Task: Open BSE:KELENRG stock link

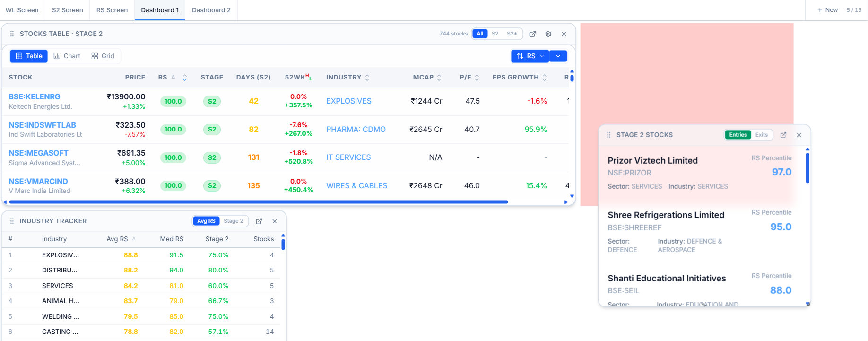Action: [x=35, y=97]
